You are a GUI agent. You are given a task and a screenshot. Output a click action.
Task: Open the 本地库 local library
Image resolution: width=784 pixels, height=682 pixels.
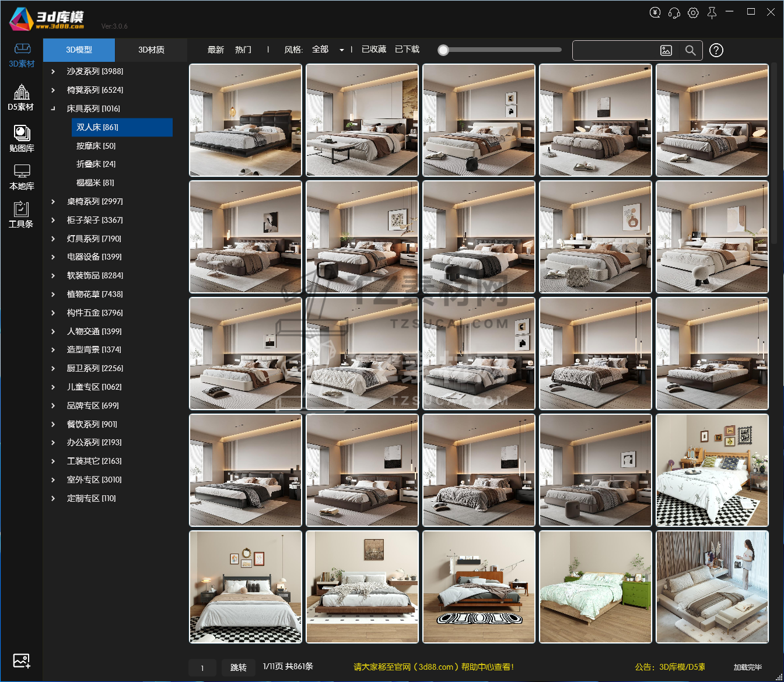click(x=22, y=177)
